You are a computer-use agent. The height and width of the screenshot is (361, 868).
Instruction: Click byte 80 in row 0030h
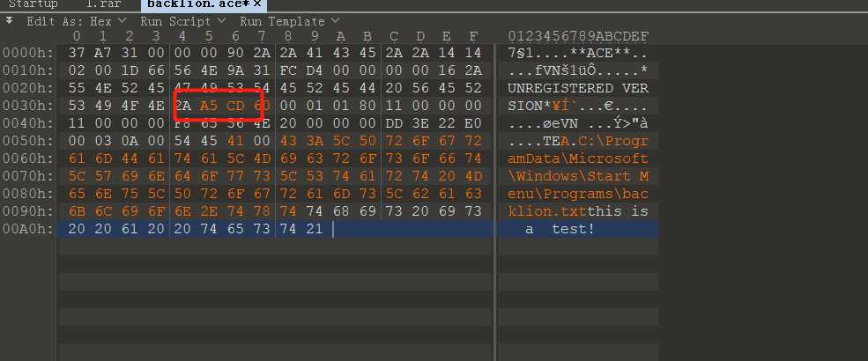pyautogui.click(x=367, y=106)
